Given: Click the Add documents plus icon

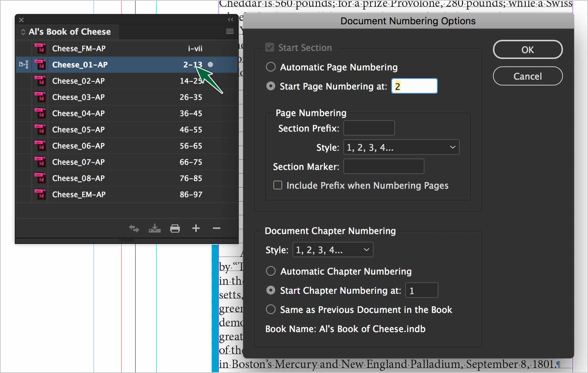Looking at the screenshot, I should [196, 228].
